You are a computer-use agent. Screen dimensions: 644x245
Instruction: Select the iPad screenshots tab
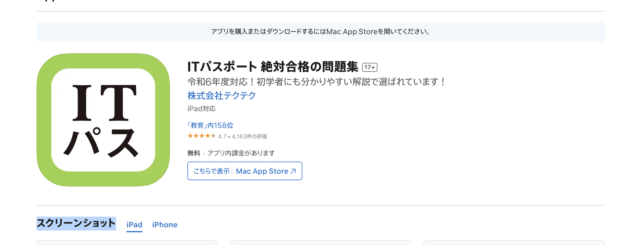point(134,224)
